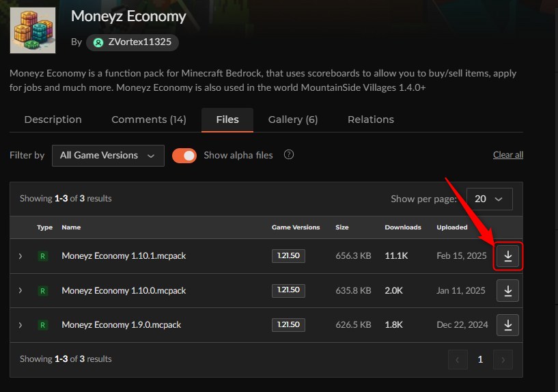Open help icon beside Show alpha files

pyautogui.click(x=289, y=155)
